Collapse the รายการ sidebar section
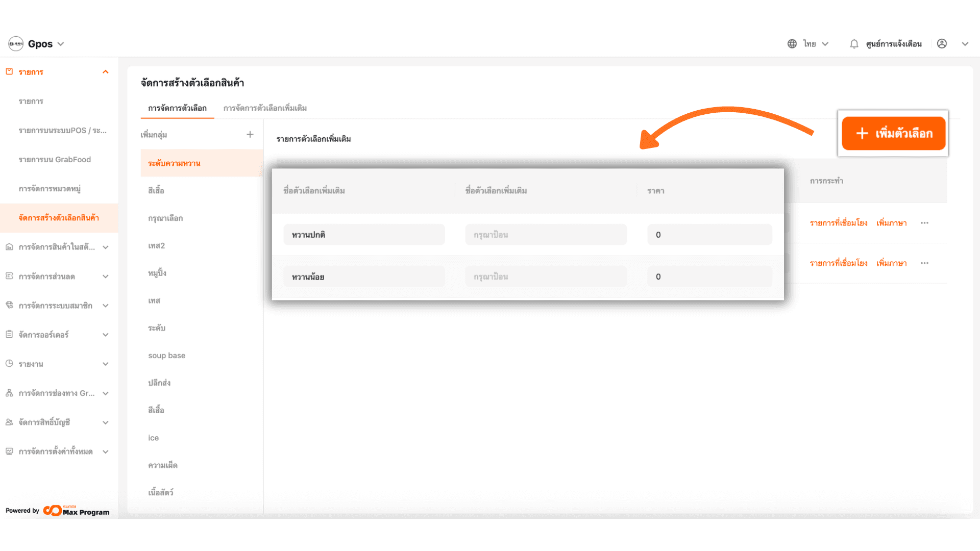This screenshot has height=551, width=980. pyautogui.click(x=106, y=72)
